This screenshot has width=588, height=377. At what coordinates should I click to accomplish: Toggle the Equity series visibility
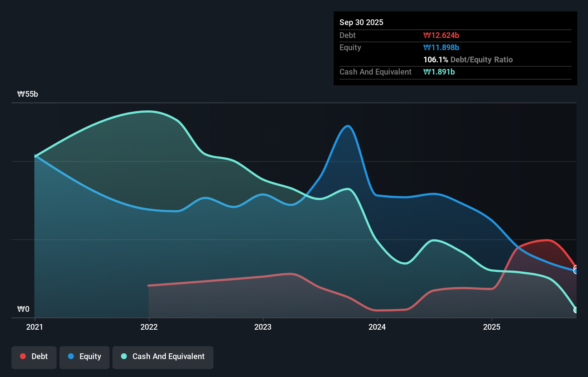pos(84,357)
